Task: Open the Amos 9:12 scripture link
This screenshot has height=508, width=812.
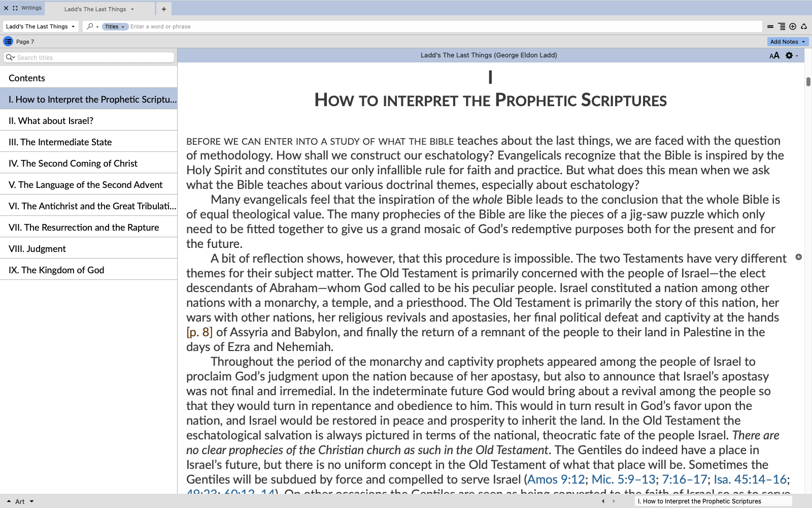Action: click(556, 479)
